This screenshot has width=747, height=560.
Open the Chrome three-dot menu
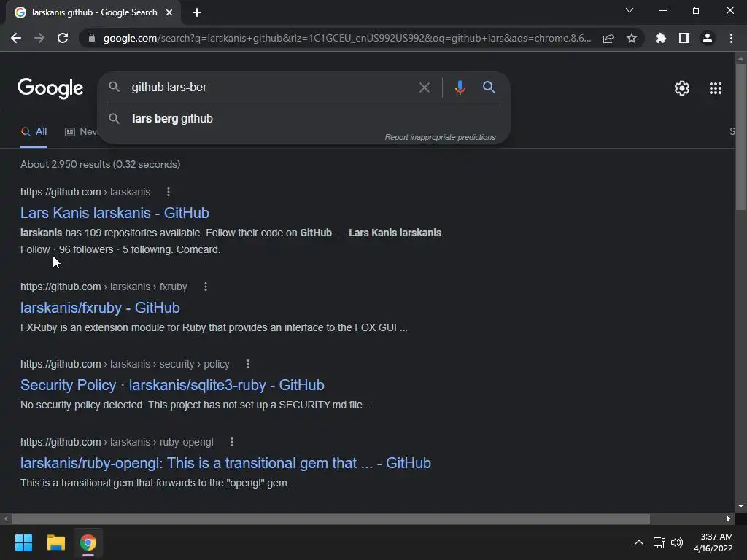731,38
